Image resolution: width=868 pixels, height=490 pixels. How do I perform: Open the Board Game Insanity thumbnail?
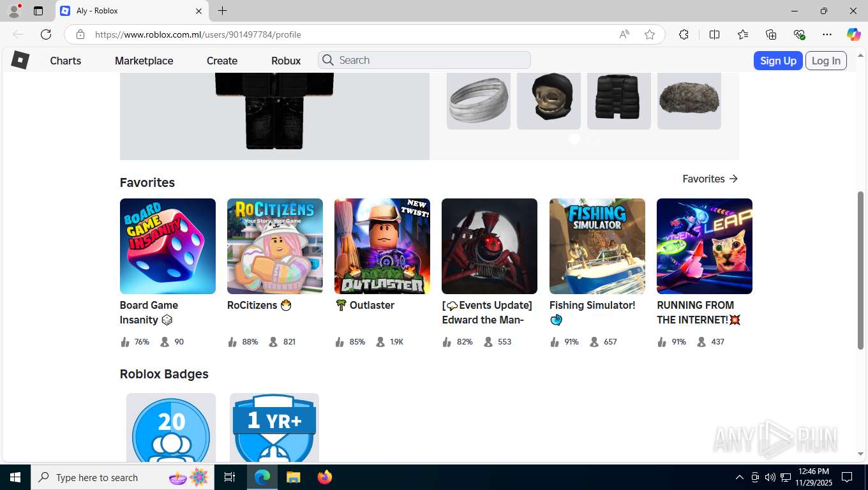168,246
